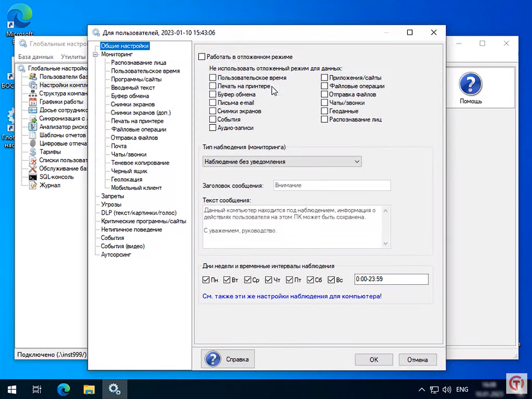Viewport: 532px width, 399px height.
Task: Click the Настройки комплекса icon in the tree
Action: [x=33, y=85]
